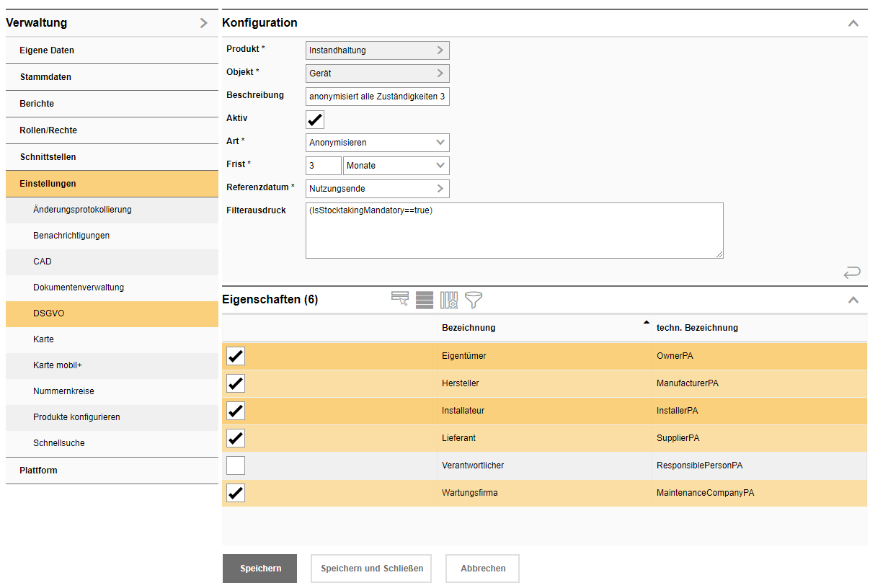Click the undo arrow below Filterausdruck
This screenshot has width=870, height=588.
click(x=852, y=272)
